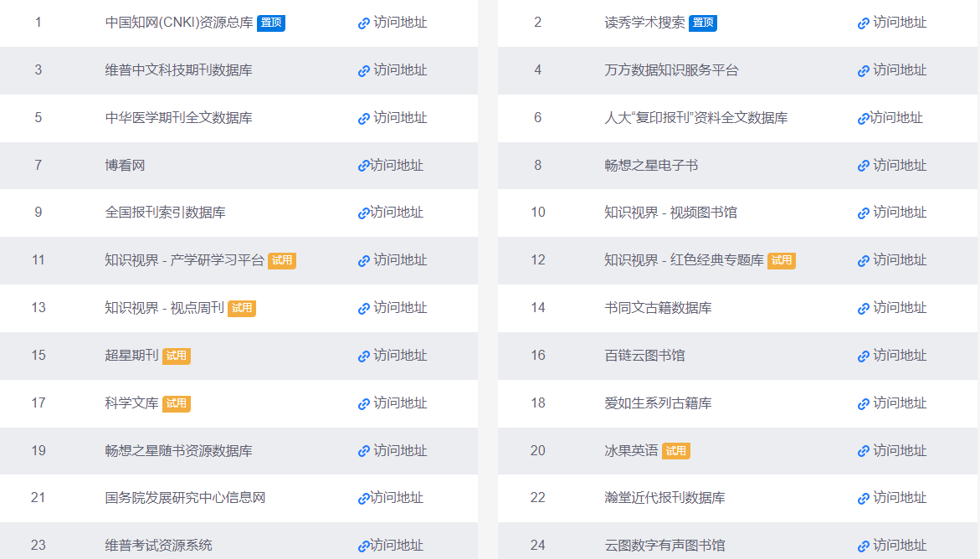Viewport: 980px width, 559px height.
Task: Click the 试用 badge beside 知识视界 - 视点周刊
Action: click(242, 308)
